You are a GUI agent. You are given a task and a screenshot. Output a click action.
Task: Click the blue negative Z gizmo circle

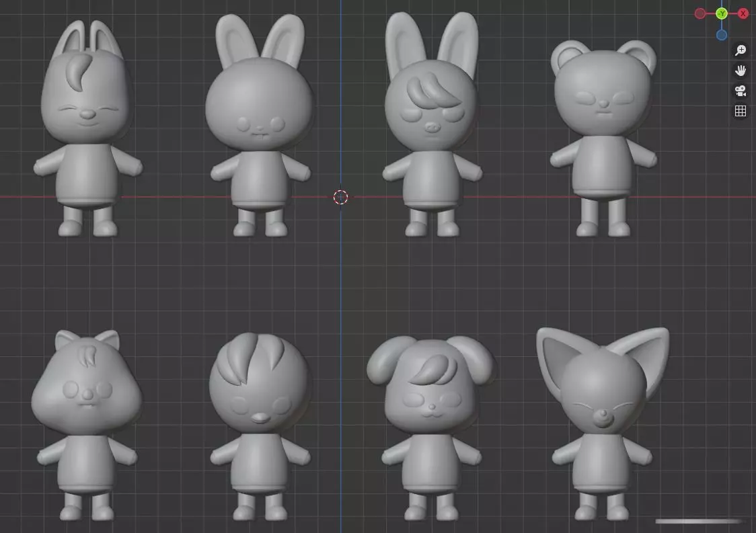coord(722,35)
